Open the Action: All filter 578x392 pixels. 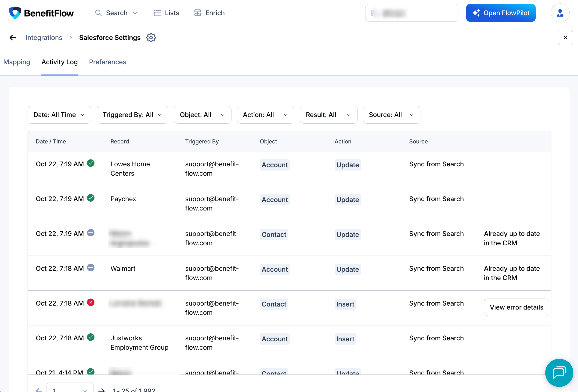point(266,115)
